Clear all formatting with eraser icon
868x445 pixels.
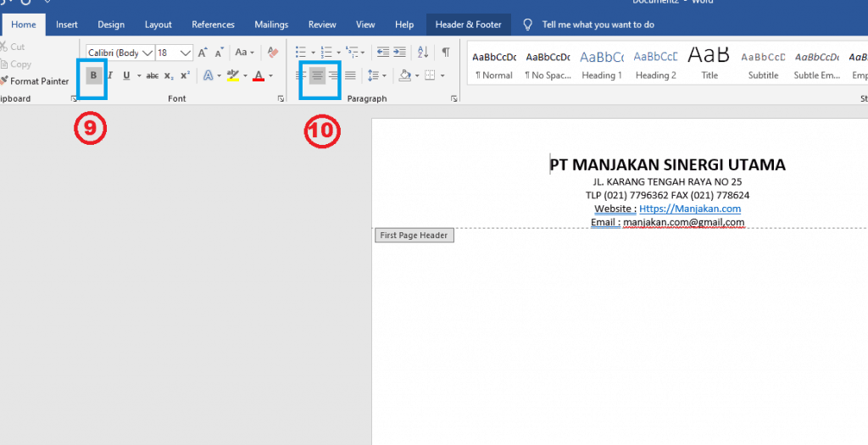pos(273,53)
